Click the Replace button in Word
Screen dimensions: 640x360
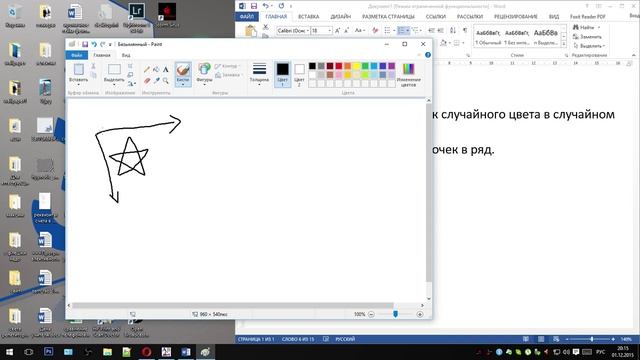click(588, 37)
